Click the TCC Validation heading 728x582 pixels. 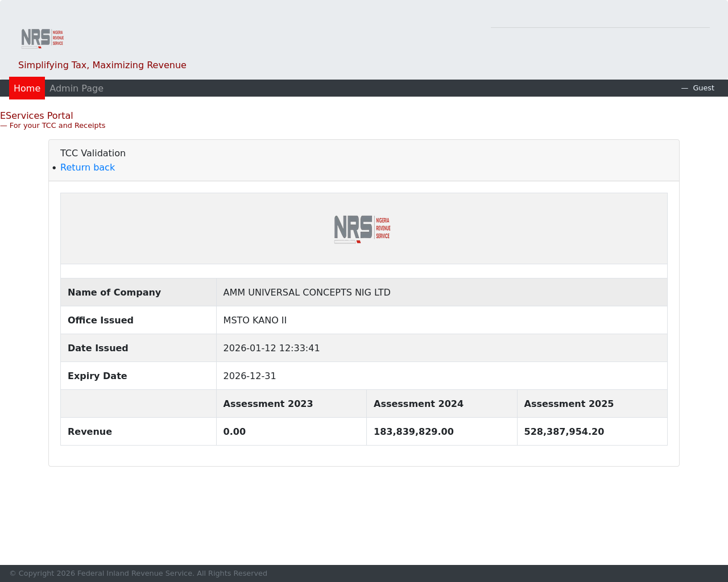pyautogui.click(x=93, y=153)
